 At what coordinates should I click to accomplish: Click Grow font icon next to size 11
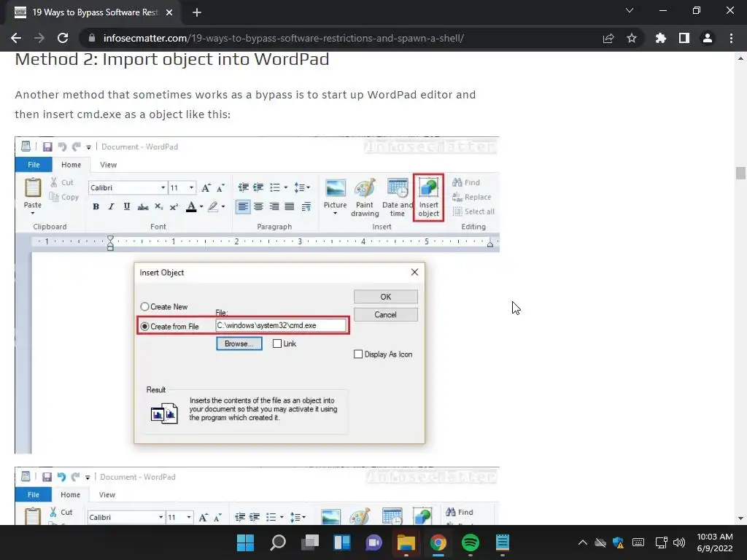tap(206, 187)
